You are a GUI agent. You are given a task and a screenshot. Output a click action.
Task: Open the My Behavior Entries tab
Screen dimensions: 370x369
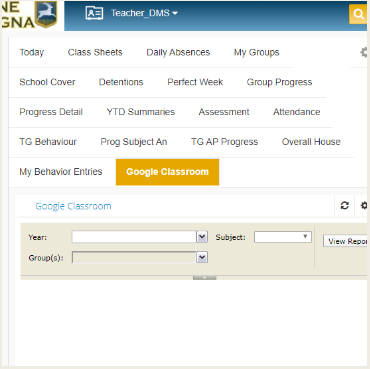(61, 172)
